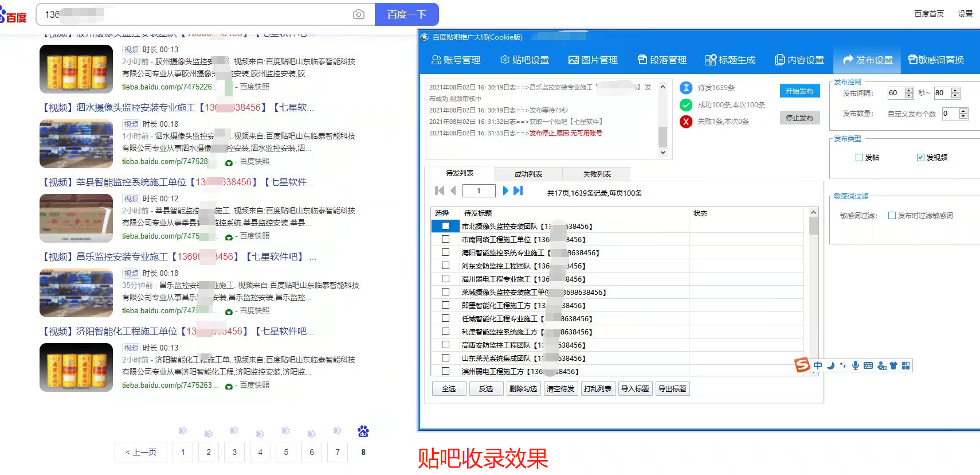Image resolution: width=980 pixels, height=475 pixels.
Task: Click the 导出标题 button
Action: pos(672,388)
